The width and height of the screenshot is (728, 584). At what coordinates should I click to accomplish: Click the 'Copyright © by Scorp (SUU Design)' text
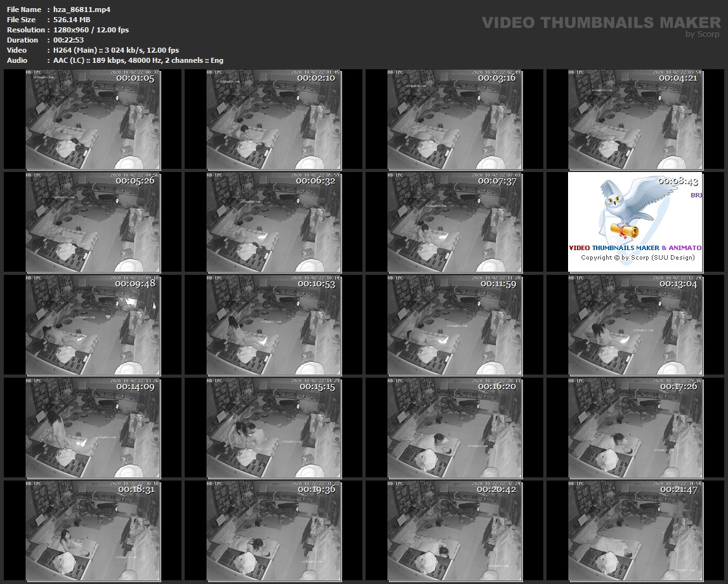tap(637, 258)
